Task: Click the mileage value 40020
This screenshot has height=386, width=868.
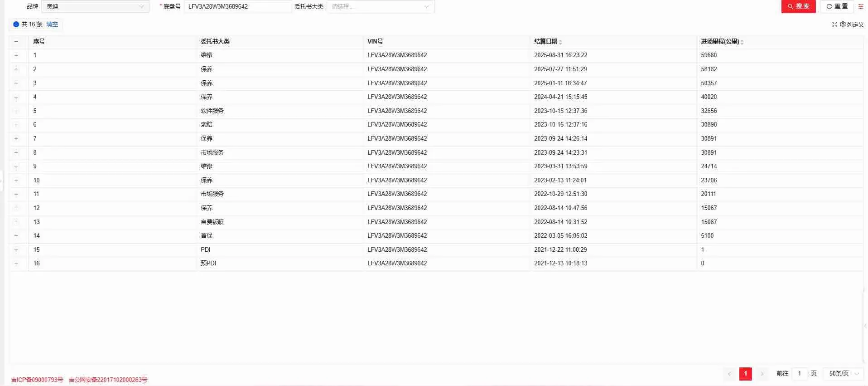Action: (x=709, y=97)
